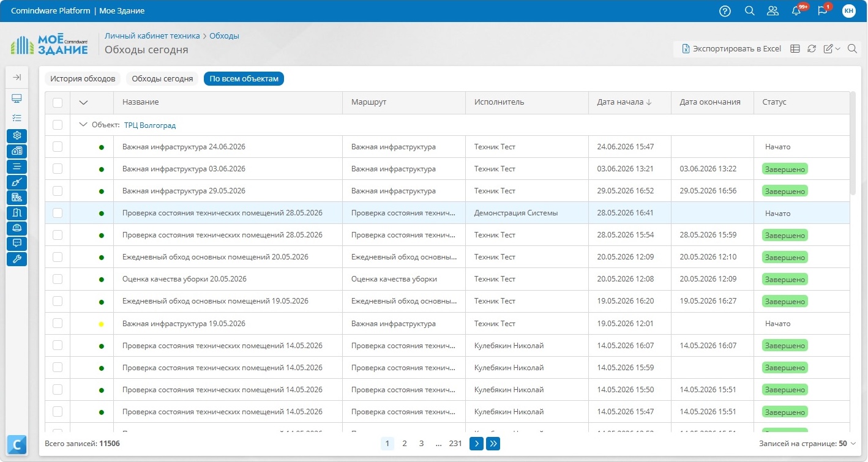The image size is (868, 462).
Task: Jump to the last page double-arrow button
Action: coord(493,444)
